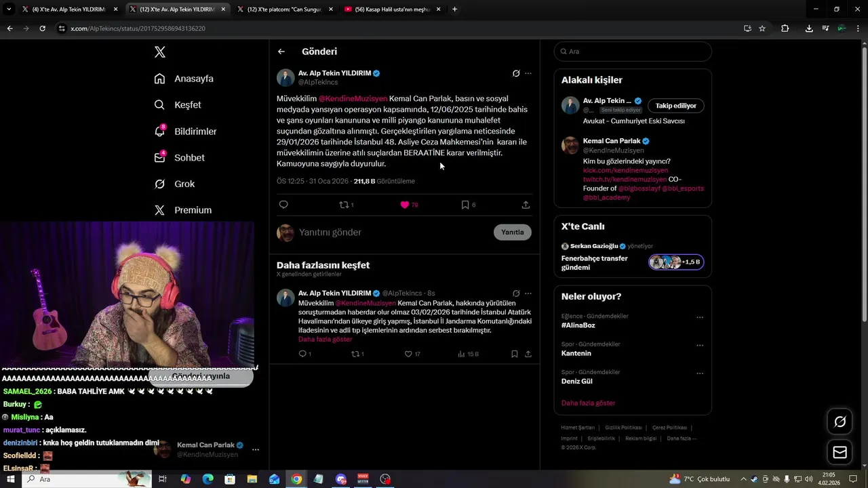Image resolution: width=868 pixels, height=488 pixels.
Task: Open more options on the main post
Action: coord(528,73)
